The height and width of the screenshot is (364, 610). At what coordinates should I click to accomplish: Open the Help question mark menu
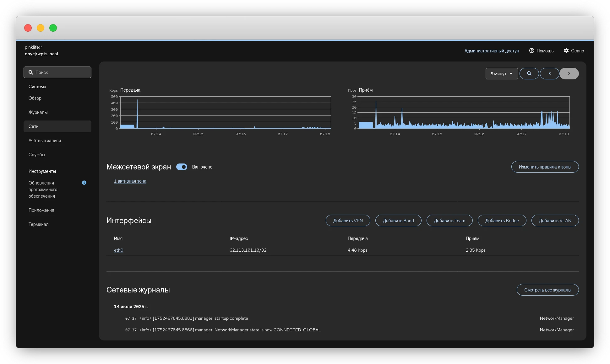(x=541, y=51)
